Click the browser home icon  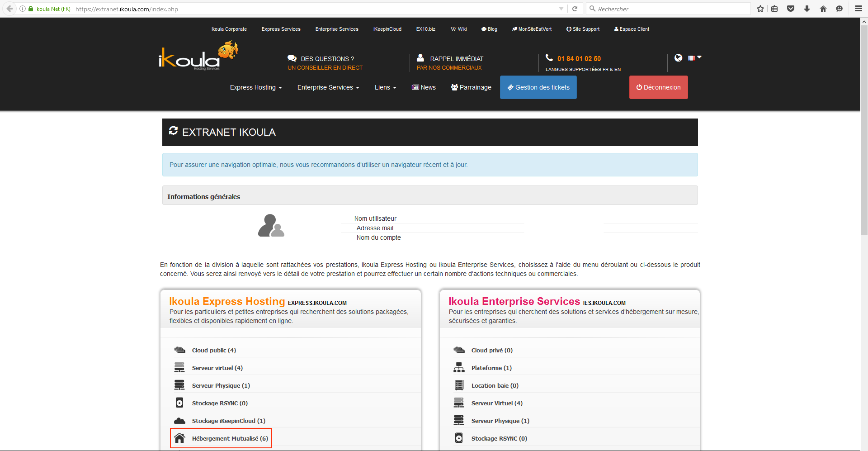pyautogui.click(x=823, y=9)
